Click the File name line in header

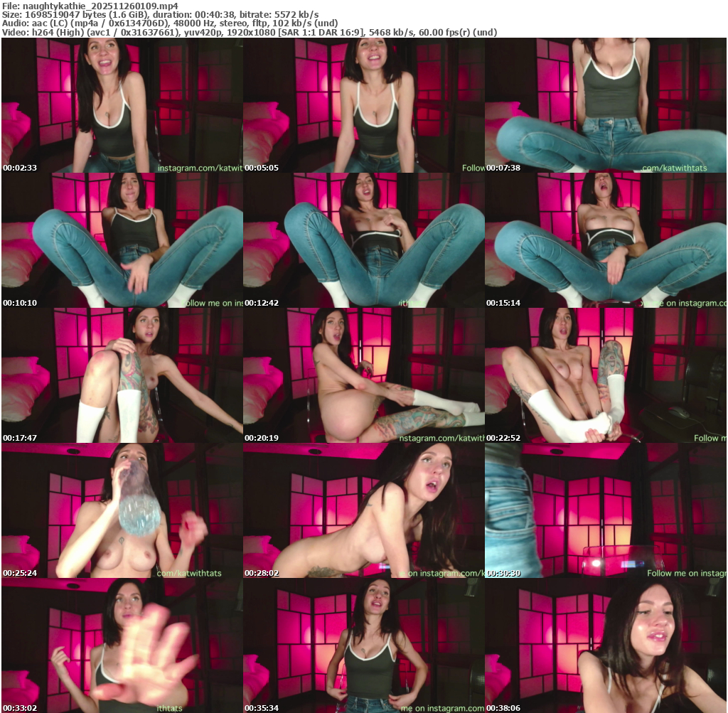90,6
